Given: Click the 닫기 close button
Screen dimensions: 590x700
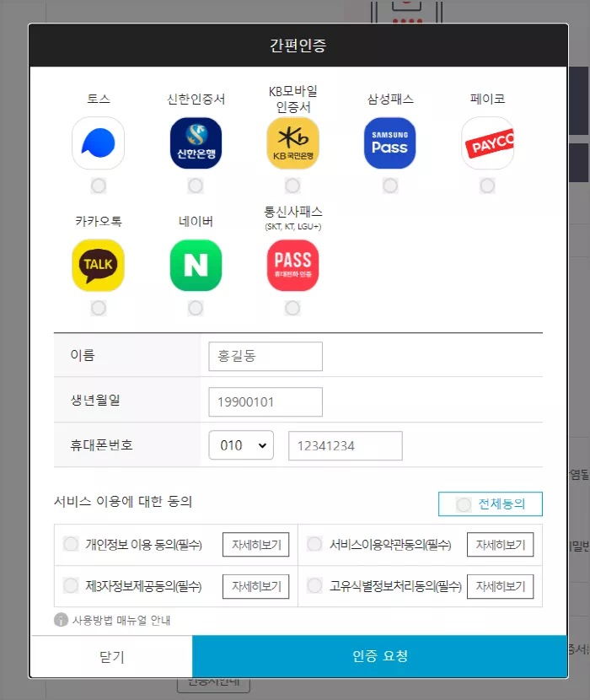Looking at the screenshot, I should coord(111,657).
